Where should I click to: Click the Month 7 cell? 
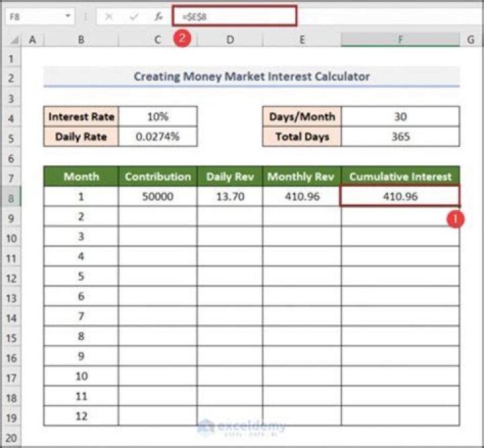coord(81,316)
